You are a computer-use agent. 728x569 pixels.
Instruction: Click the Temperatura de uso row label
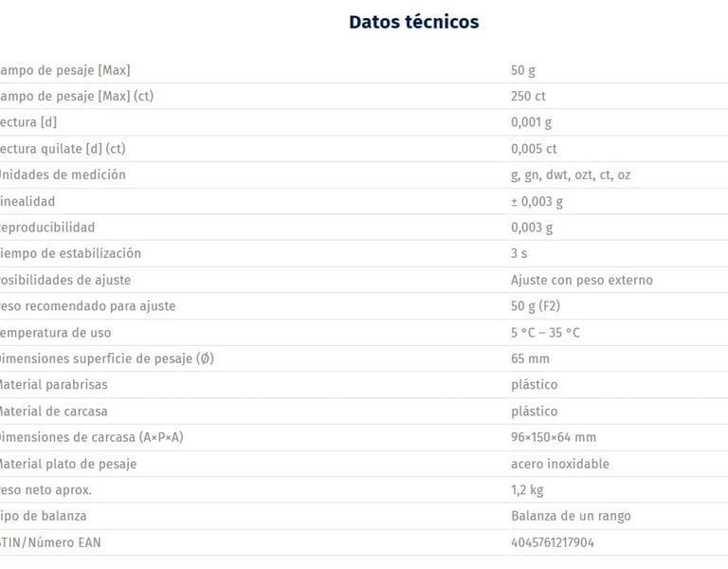pos(55,333)
